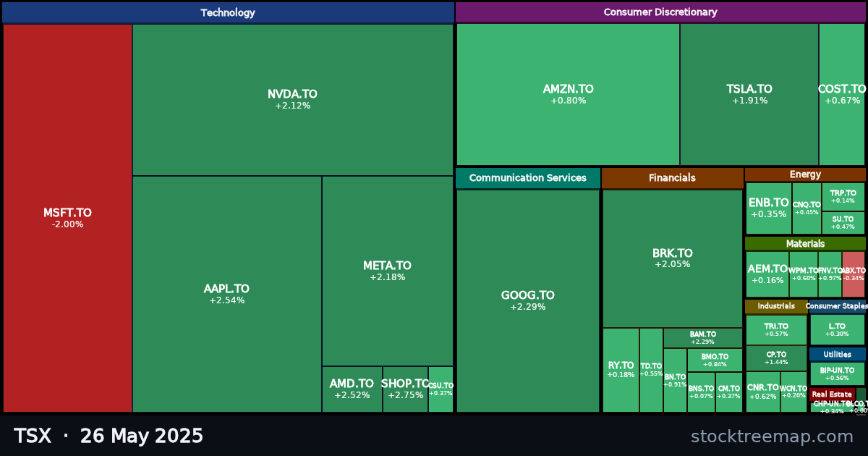Open the BMO.TO +0.84% tile
Screen dimensions: 868x456
(x=715, y=360)
